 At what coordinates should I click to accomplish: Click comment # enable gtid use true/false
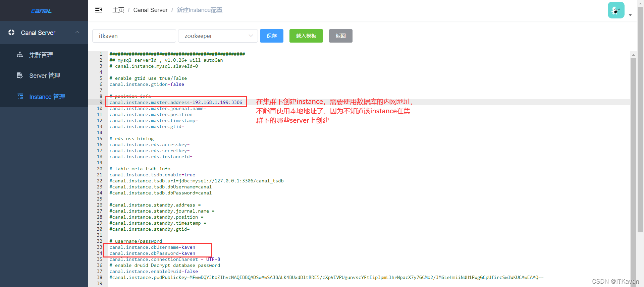(148, 78)
